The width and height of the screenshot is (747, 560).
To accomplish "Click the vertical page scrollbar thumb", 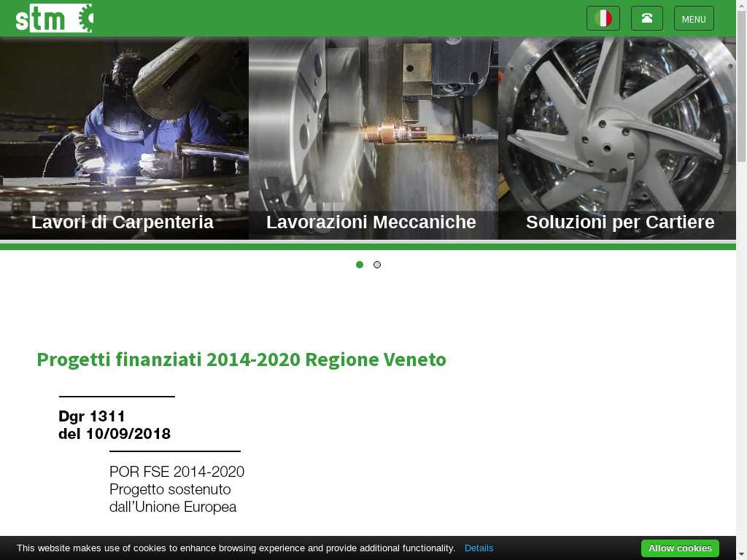I will point(741,86).
